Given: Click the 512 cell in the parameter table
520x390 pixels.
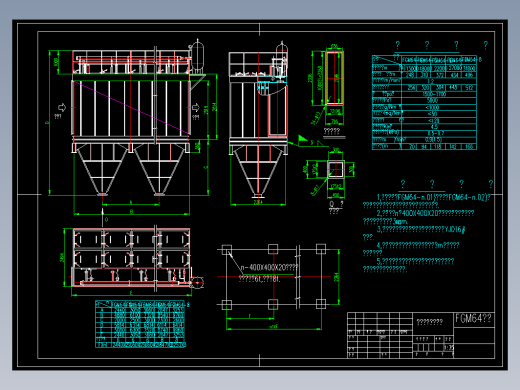Looking at the screenshot, I should tap(469, 88).
